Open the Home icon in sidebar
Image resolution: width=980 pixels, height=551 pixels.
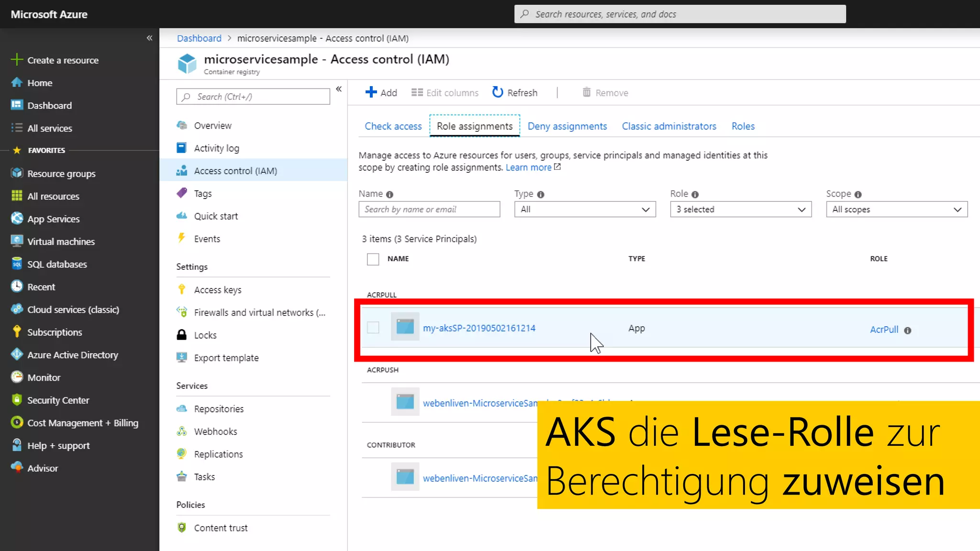pyautogui.click(x=17, y=82)
